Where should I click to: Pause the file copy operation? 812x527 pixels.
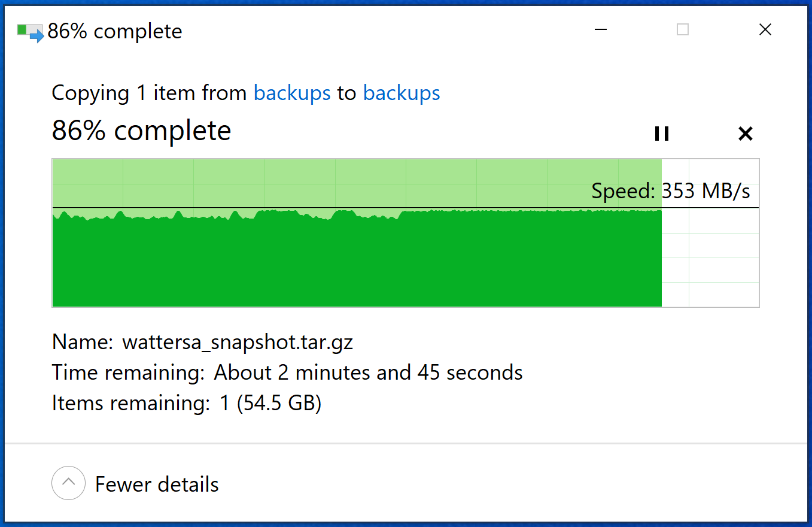[661, 134]
